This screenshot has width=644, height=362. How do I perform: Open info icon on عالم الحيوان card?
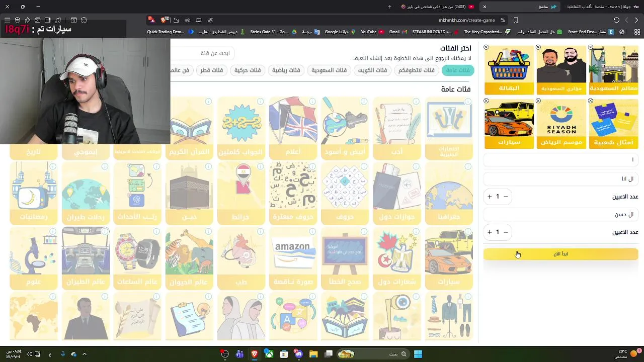[x=208, y=232]
